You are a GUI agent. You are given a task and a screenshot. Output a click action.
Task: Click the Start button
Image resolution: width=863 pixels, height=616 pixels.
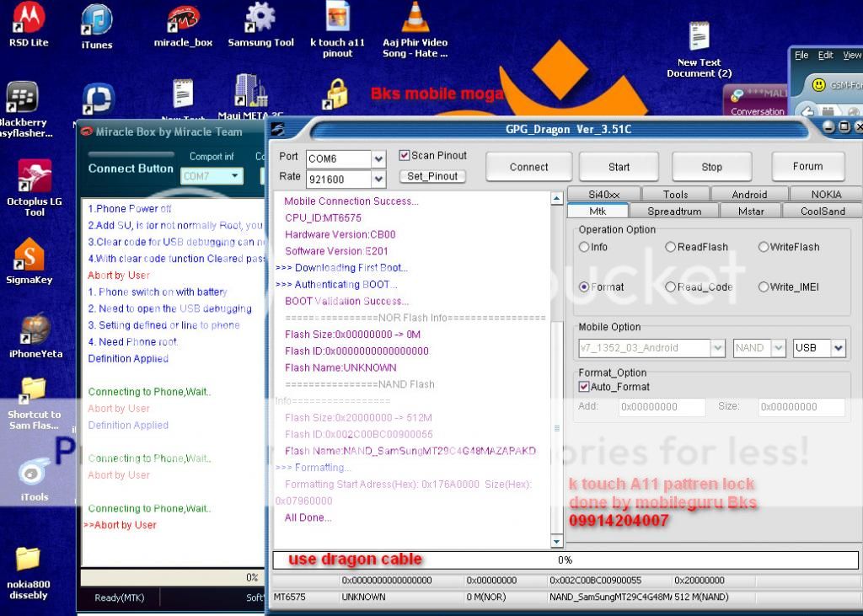619,167
